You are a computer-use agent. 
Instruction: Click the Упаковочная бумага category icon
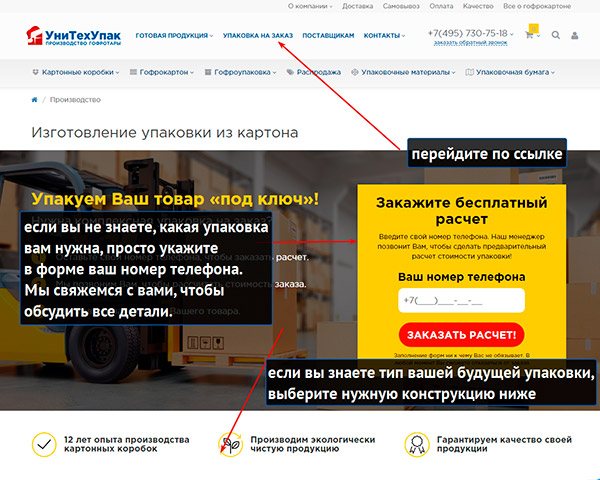[470, 72]
